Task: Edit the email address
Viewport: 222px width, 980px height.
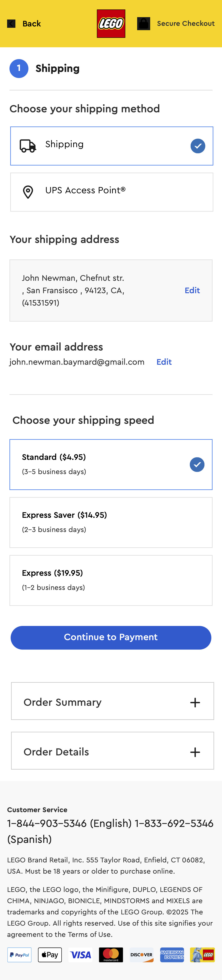Action: [x=164, y=362]
